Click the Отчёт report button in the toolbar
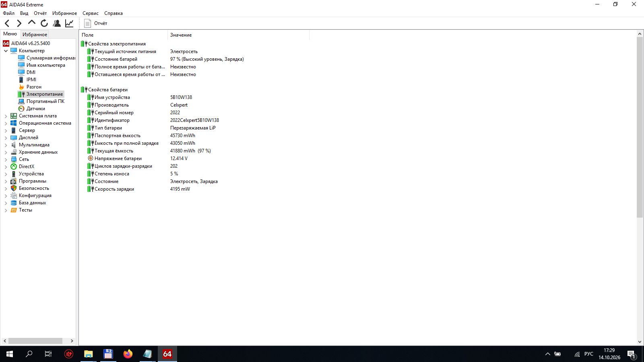 pyautogui.click(x=96, y=23)
